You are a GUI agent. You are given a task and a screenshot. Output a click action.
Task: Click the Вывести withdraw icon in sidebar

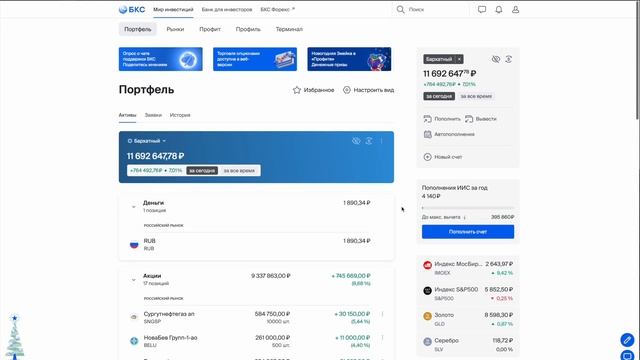[x=469, y=119]
